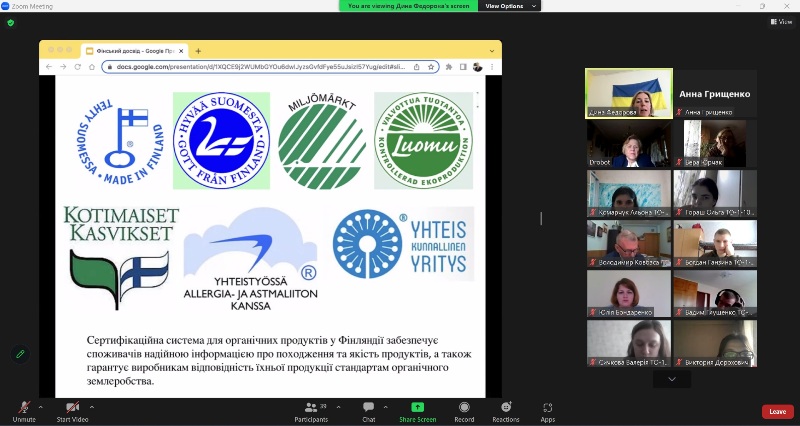This screenshot has width=800, height=426.
Task: Select Вадим Грищенко's video tile
Action: [x=715, y=293]
